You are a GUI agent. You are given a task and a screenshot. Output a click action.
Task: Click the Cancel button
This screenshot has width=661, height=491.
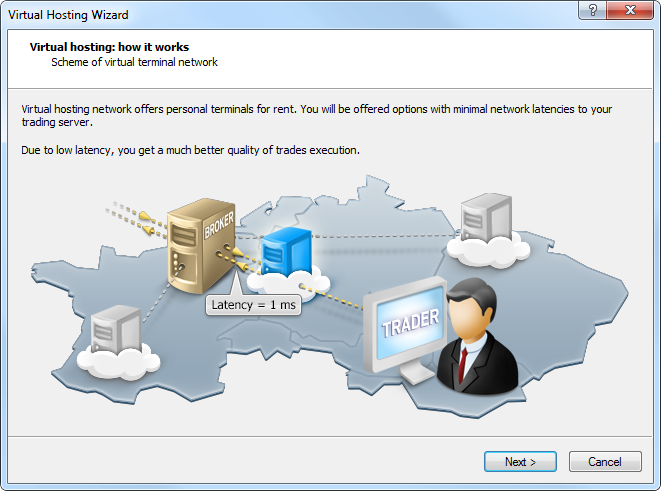coord(605,461)
